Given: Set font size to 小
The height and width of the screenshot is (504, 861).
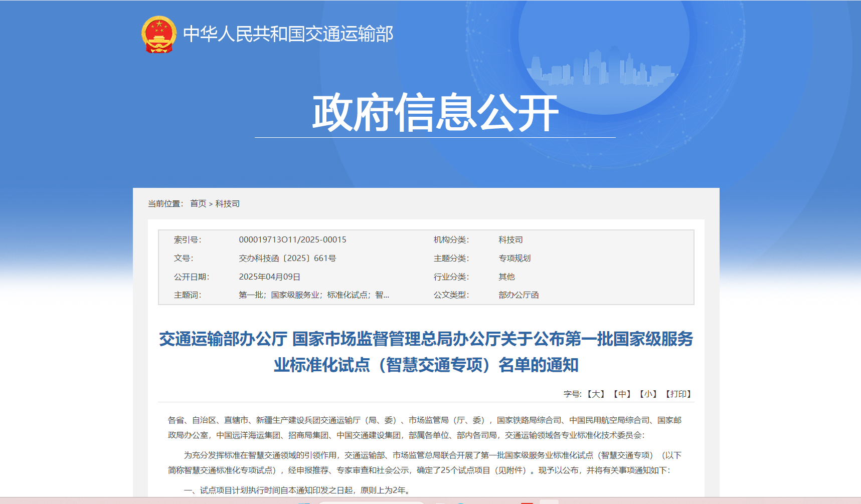Looking at the screenshot, I should [648, 394].
